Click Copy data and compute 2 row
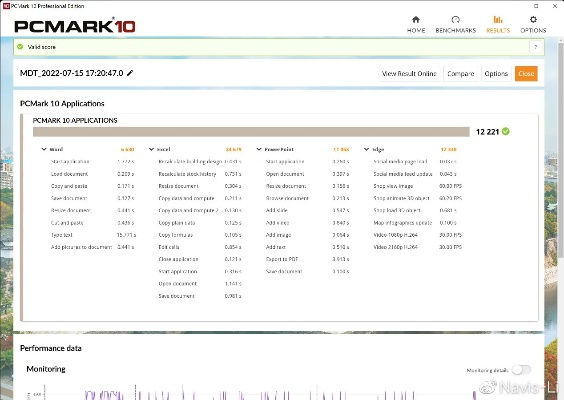The height and width of the screenshot is (400, 564). 200,210
